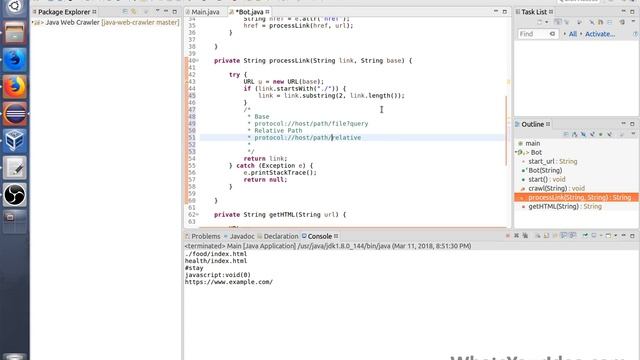Close the Bot.java editor tab

coord(267,12)
